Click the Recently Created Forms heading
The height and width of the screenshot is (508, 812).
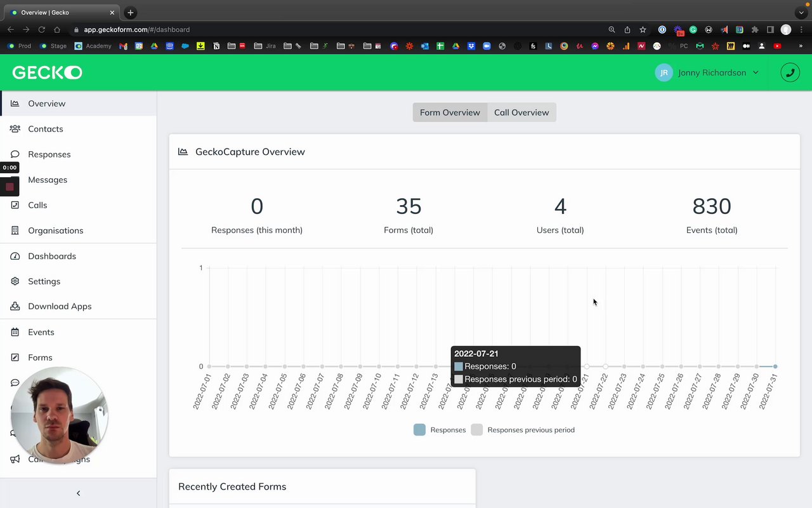232,486
